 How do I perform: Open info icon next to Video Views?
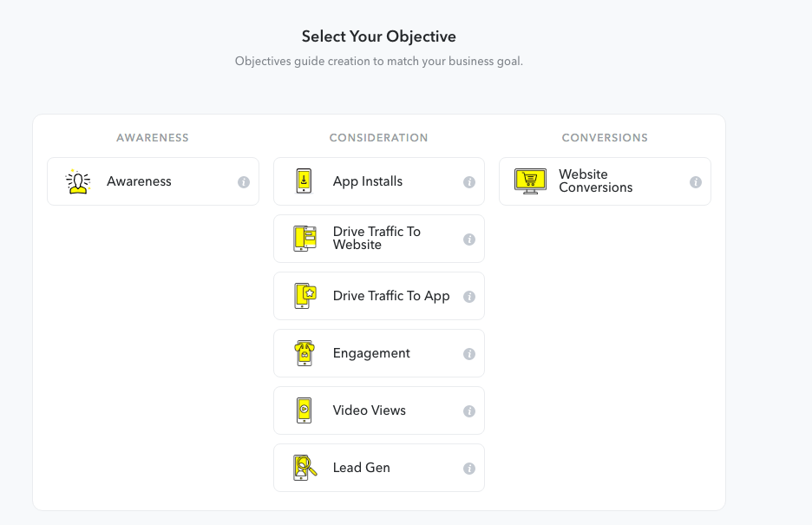click(x=469, y=411)
